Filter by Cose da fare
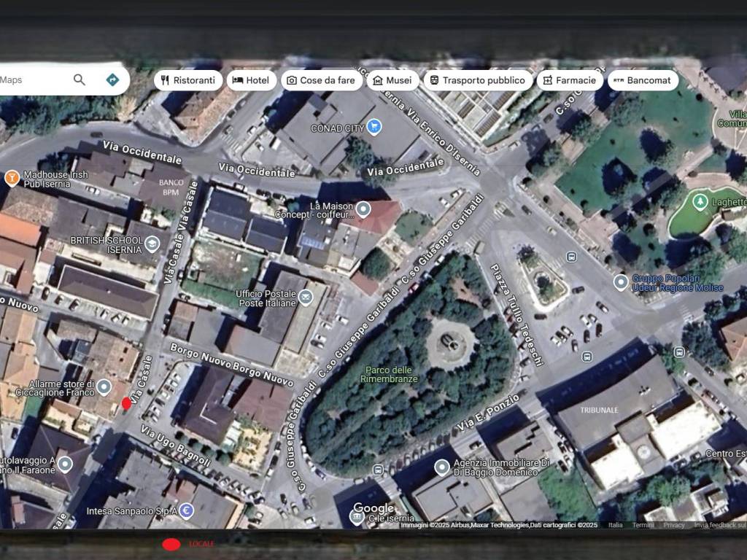Viewport: 747px width, 560px height. coord(322,80)
